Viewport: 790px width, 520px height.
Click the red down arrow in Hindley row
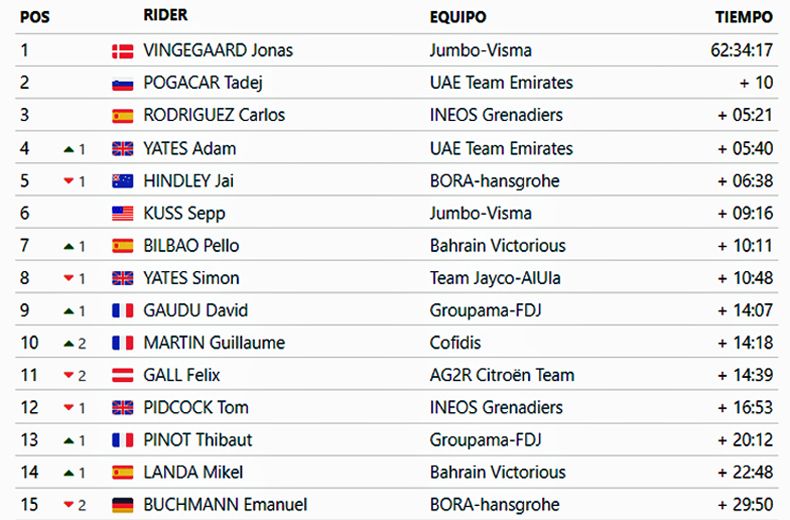pos(69,181)
